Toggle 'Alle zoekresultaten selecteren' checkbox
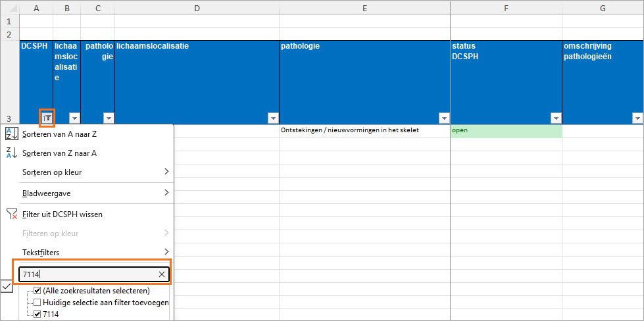Viewport: 644px width, 321px height. pos(37,291)
